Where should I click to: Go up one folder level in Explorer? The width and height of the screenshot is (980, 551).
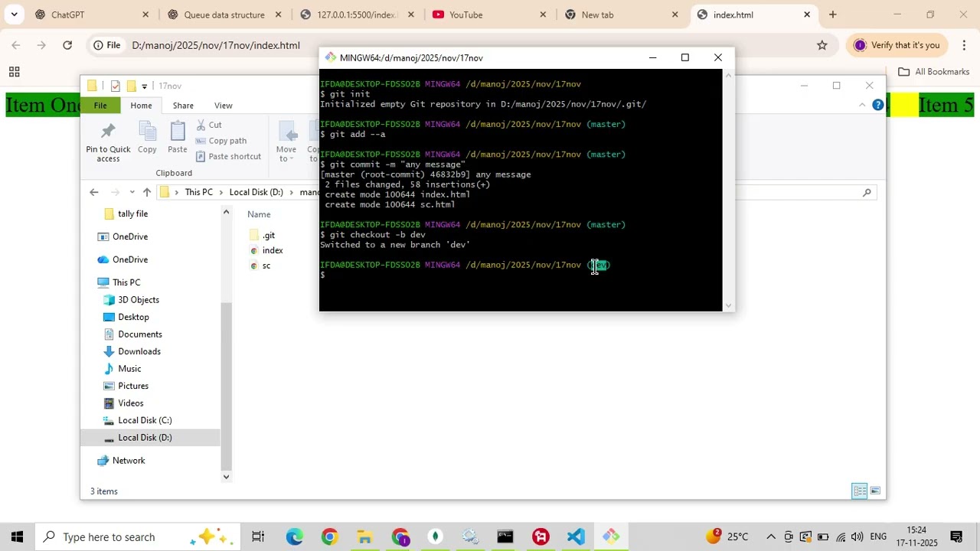(x=147, y=192)
